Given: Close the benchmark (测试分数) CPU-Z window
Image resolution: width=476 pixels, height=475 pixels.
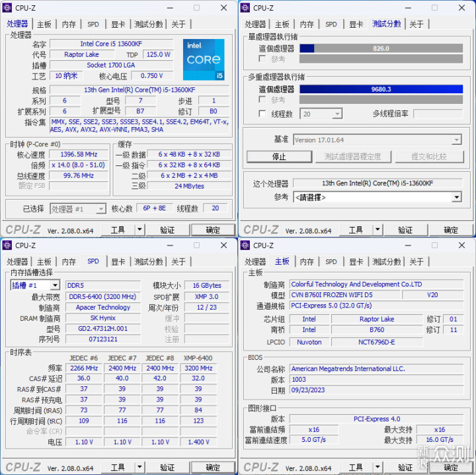Looking at the screenshot, I should tap(461, 7).
